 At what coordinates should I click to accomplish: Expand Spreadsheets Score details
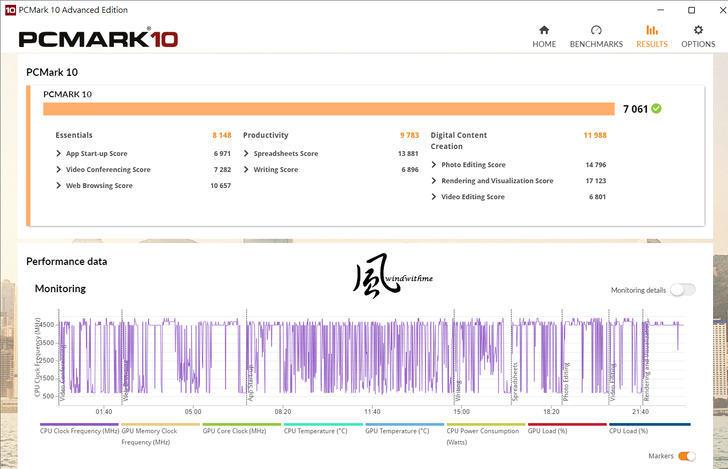click(246, 153)
